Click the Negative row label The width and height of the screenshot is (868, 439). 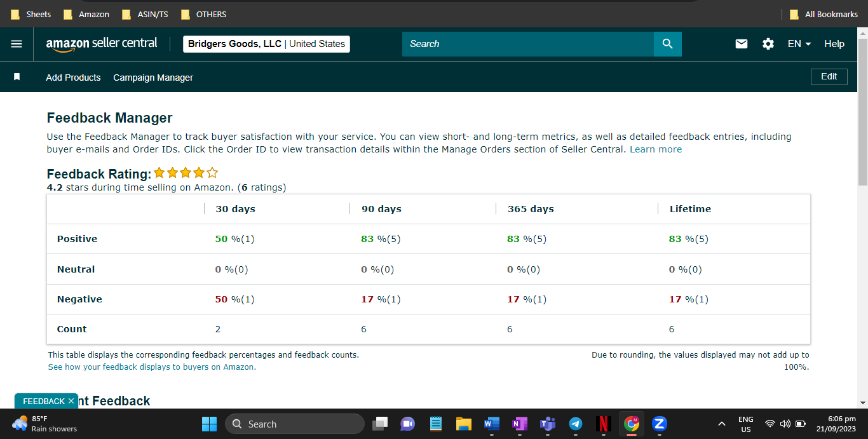pos(79,299)
